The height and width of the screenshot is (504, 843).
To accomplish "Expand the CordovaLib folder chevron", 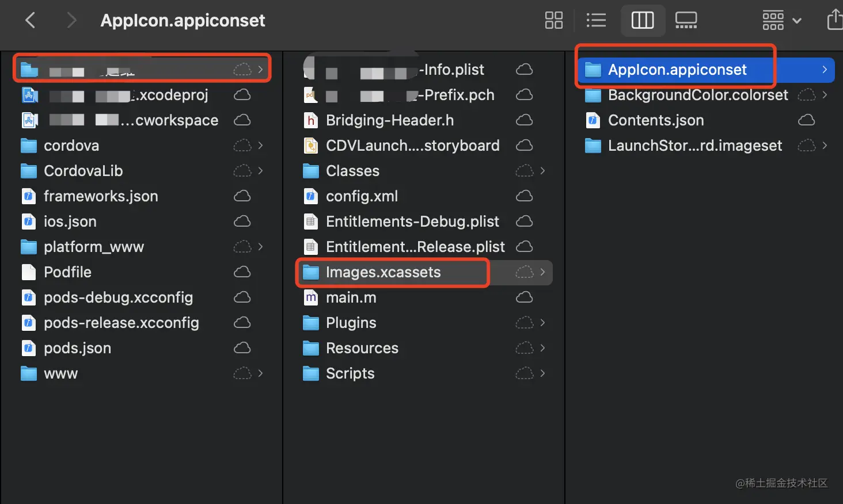I will 260,171.
